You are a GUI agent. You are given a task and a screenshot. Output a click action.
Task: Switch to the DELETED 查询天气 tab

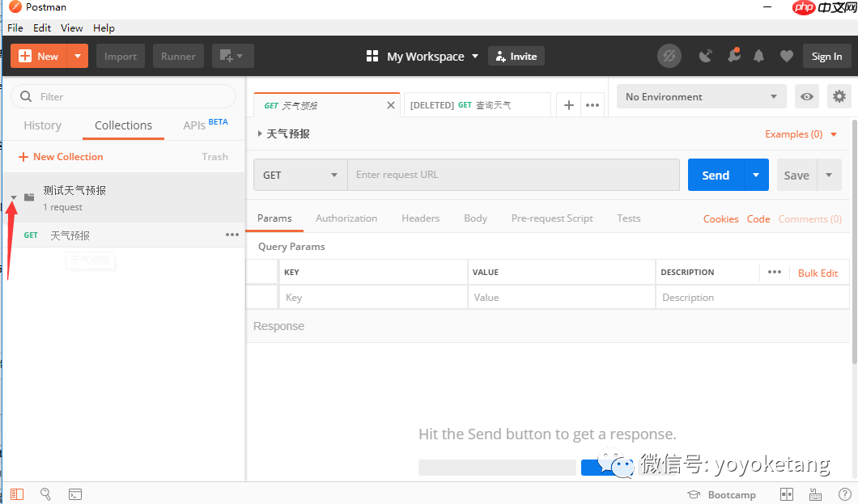pyautogui.click(x=475, y=105)
